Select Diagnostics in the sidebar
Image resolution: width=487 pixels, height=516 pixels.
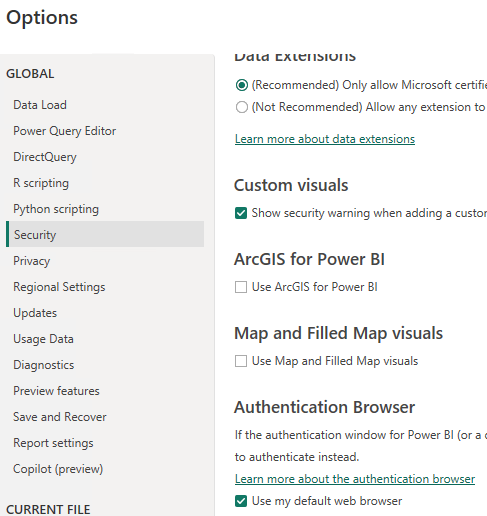(44, 365)
